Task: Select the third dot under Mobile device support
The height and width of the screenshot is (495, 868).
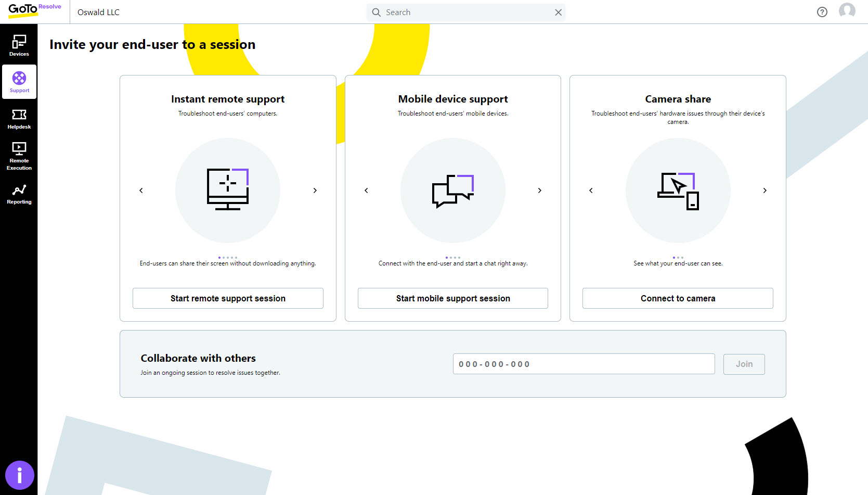Action: (455, 257)
